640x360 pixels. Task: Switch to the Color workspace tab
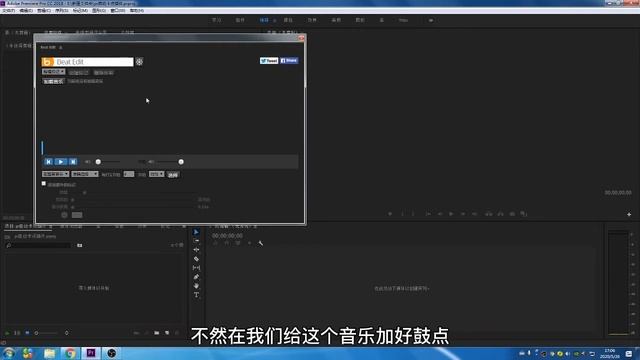(x=288, y=20)
